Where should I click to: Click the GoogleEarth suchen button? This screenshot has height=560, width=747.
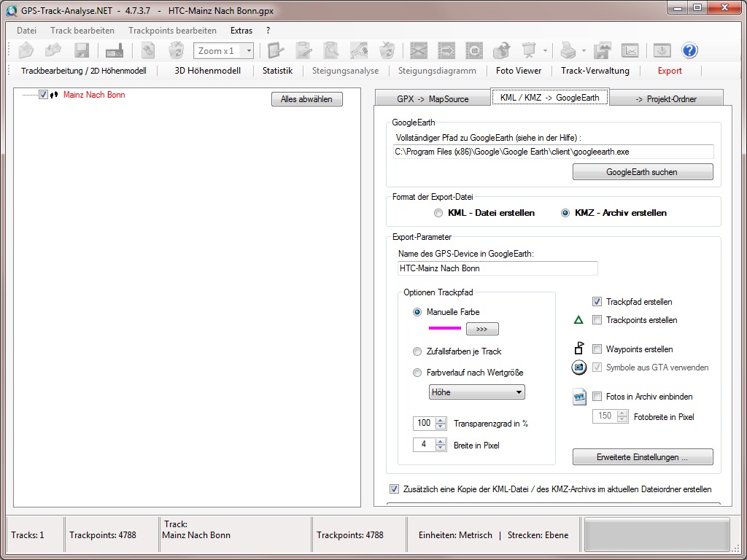tap(642, 172)
